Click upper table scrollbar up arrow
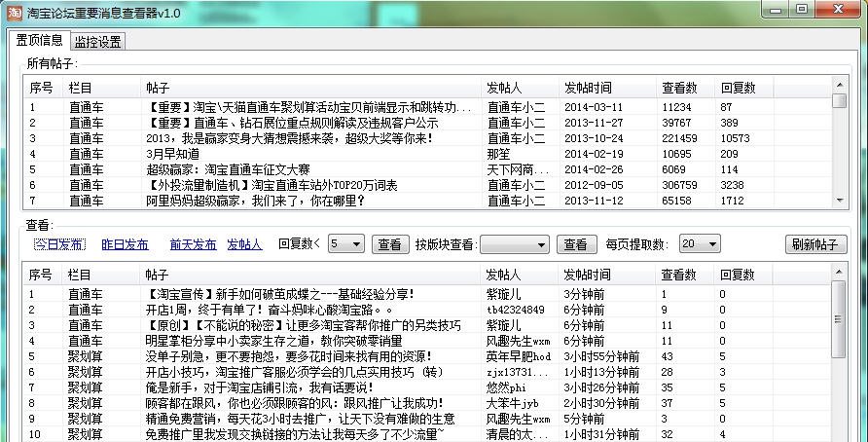 point(840,85)
